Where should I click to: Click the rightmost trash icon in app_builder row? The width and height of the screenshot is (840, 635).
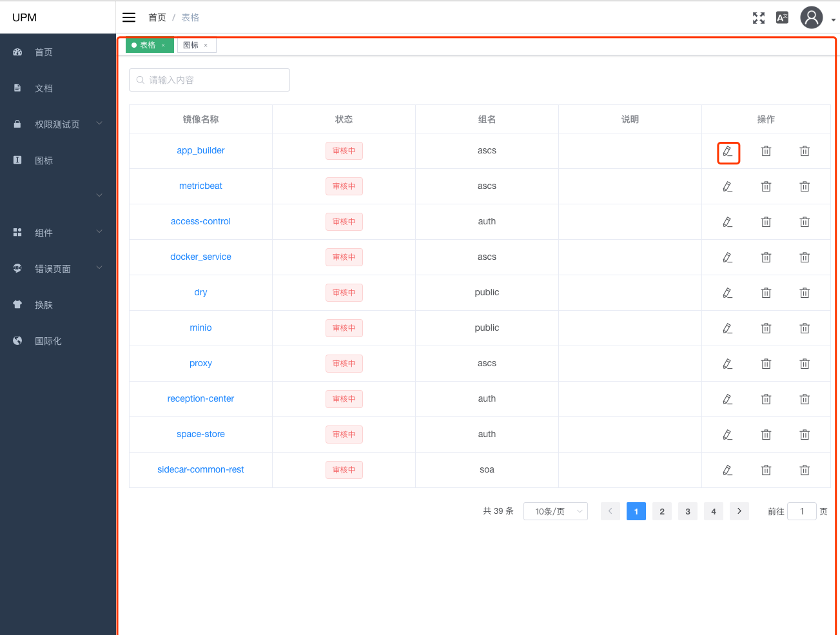[x=805, y=151]
